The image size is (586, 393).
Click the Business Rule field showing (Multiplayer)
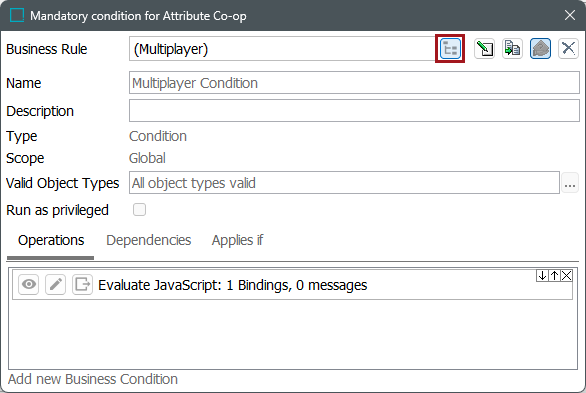282,49
